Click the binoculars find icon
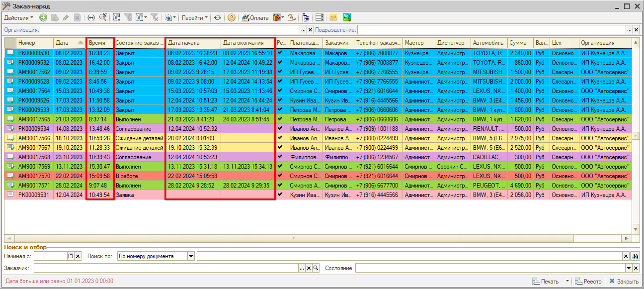The height and width of the screenshot is (289, 644). (x=635, y=256)
